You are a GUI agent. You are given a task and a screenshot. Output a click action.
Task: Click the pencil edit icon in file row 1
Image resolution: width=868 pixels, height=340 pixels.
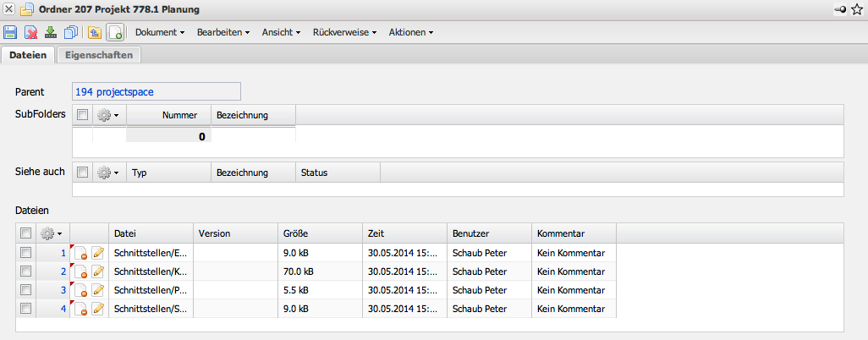(98, 252)
